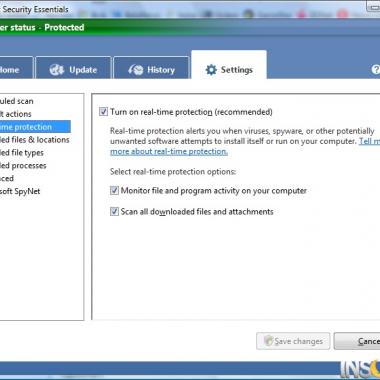Viewport: 380px width, 380px height.
Task: Click the Security Essentials title bar text
Action: pos(35,9)
